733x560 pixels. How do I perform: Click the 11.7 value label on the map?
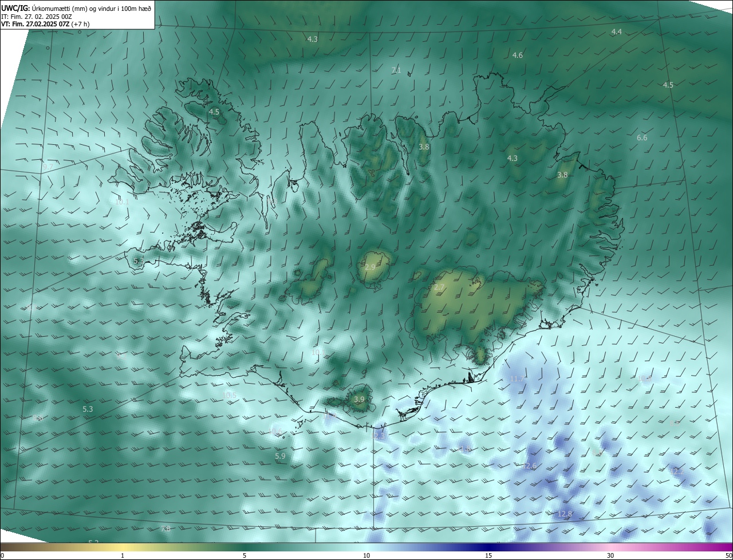point(517,380)
